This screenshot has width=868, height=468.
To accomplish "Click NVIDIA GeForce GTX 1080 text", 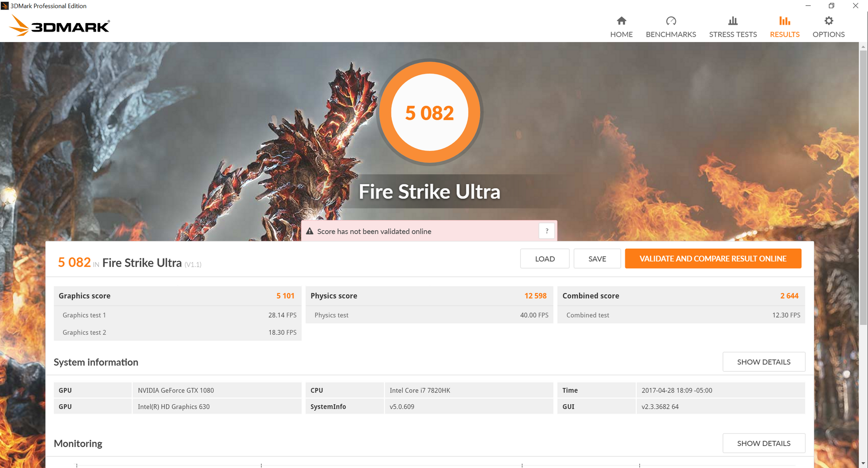I will click(176, 390).
